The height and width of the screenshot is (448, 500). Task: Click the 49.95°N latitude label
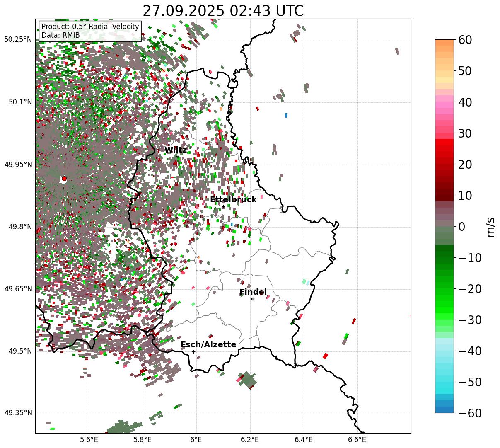pos(18,164)
